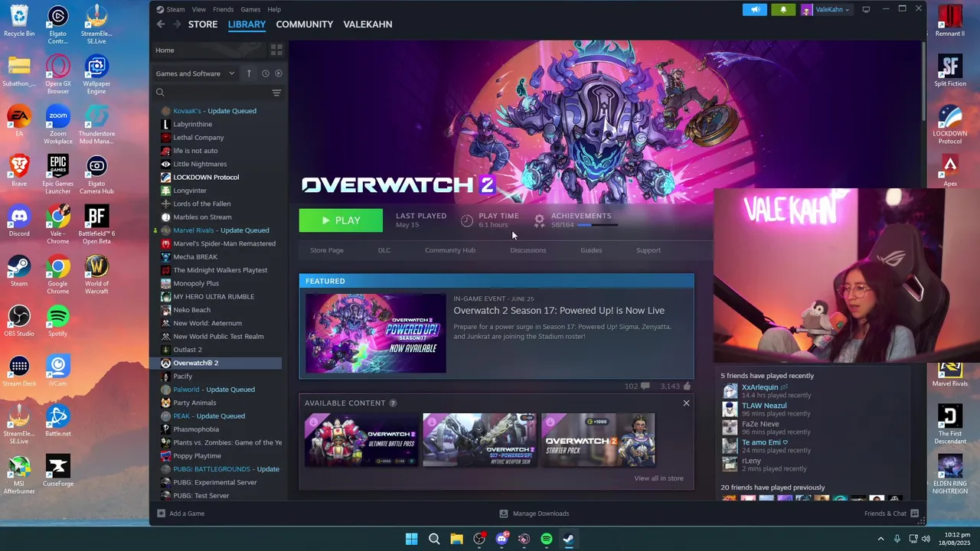Open the Community Hub link
980x551 pixels.
pyautogui.click(x=450, y=250)
